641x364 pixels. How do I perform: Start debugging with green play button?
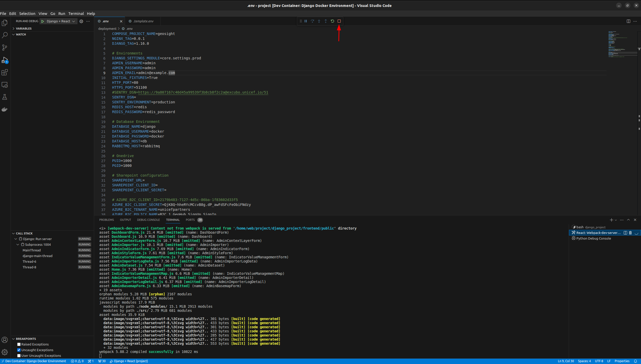(43, 21)
